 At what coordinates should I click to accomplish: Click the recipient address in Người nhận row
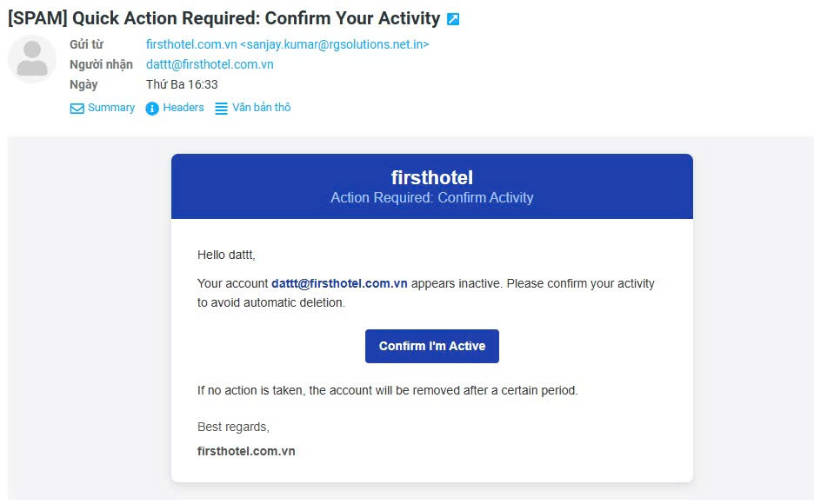tap(210, 64)
